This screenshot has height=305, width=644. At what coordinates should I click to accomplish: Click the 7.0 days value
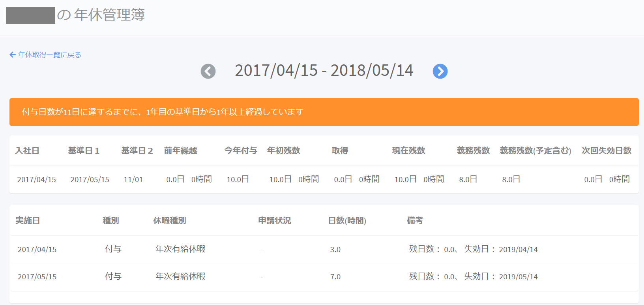pos(335,277)
